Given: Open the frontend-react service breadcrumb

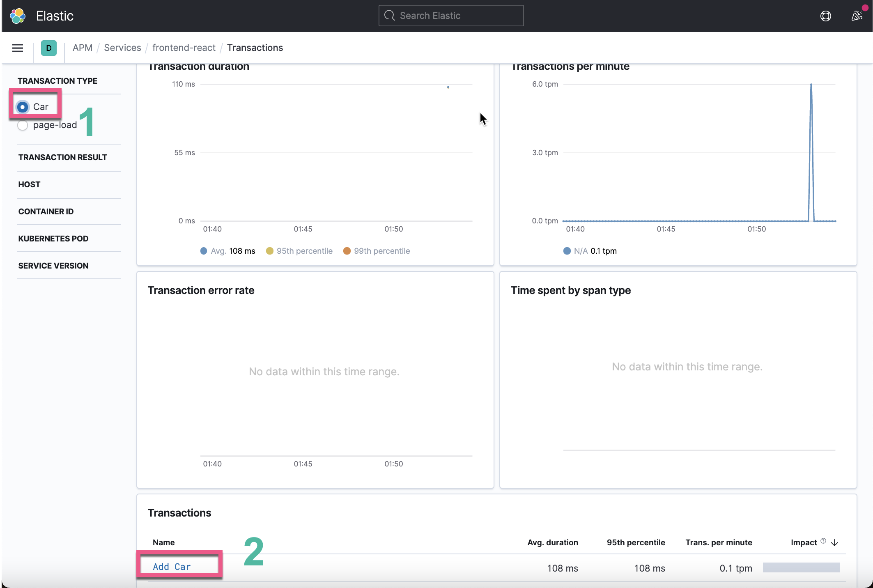Looking at the screenshot, I should point(184,48).
